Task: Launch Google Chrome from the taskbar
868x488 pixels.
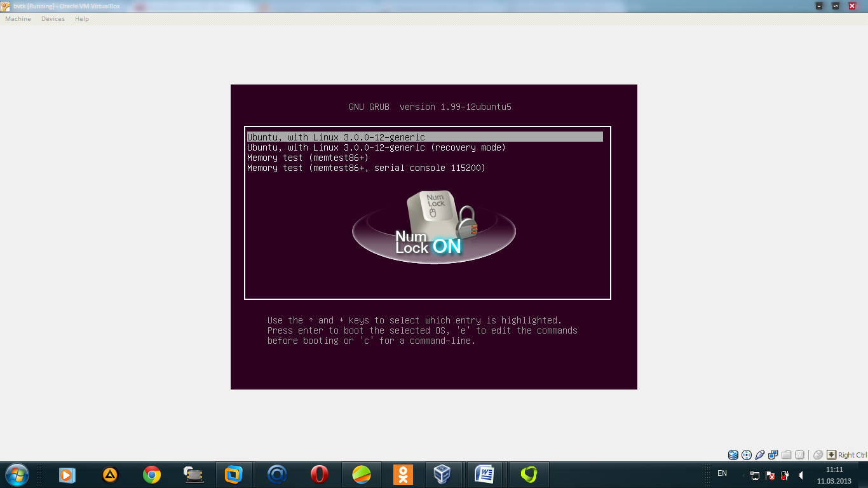Action: point(152,475)
